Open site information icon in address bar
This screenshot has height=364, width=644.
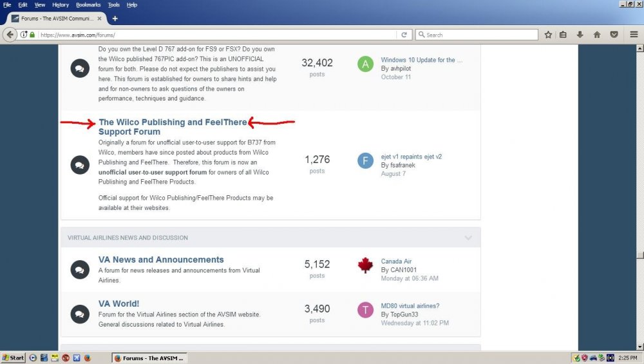(x=24, y=35)
